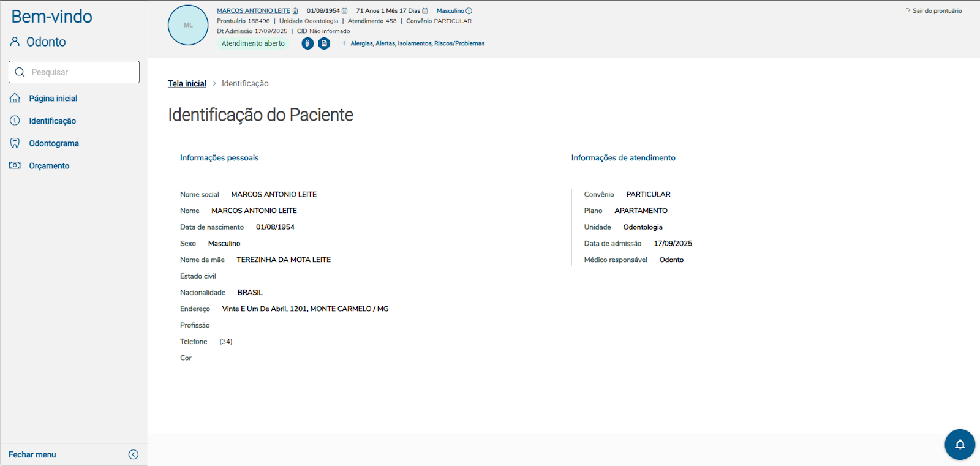Click the Endereço value Vinte E Um De Abril
The width and height of the screenshot is (980, 466).
click(305, 309)
